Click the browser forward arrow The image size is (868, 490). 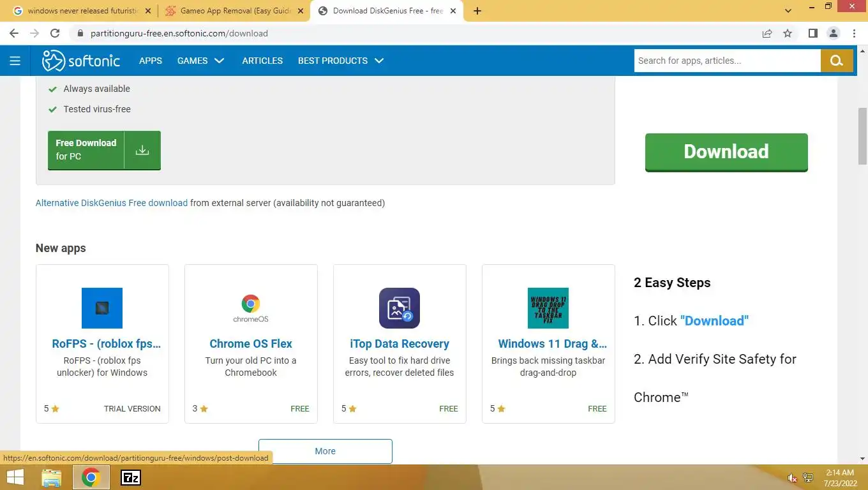34,33
